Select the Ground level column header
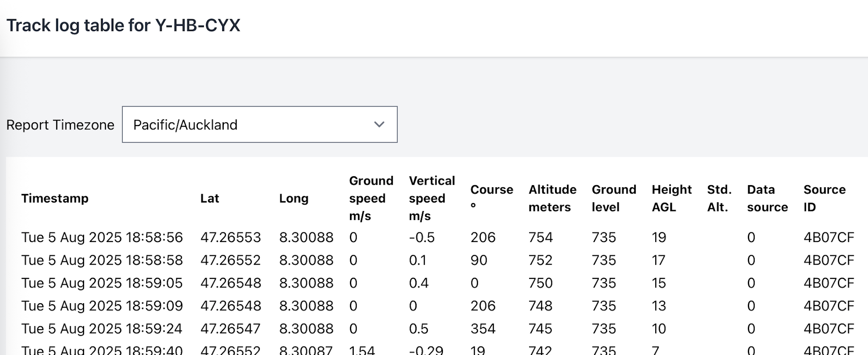 click(x=614, y=198)
